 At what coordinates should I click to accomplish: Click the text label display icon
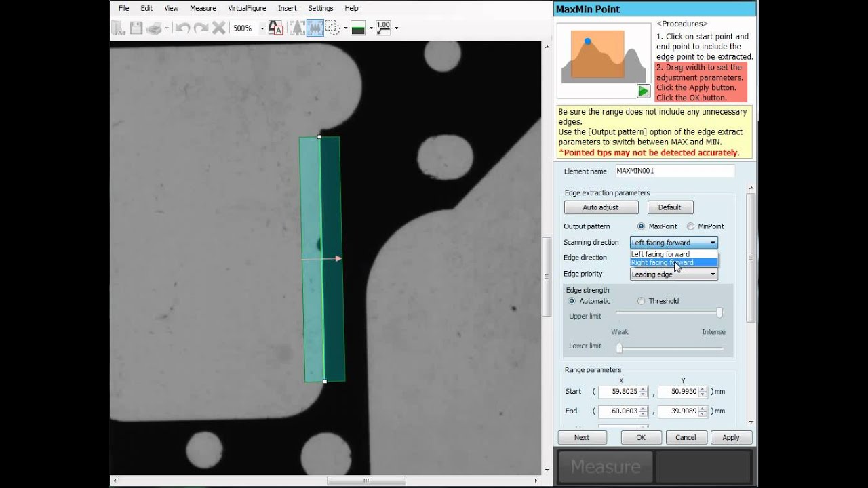(275, 28)
